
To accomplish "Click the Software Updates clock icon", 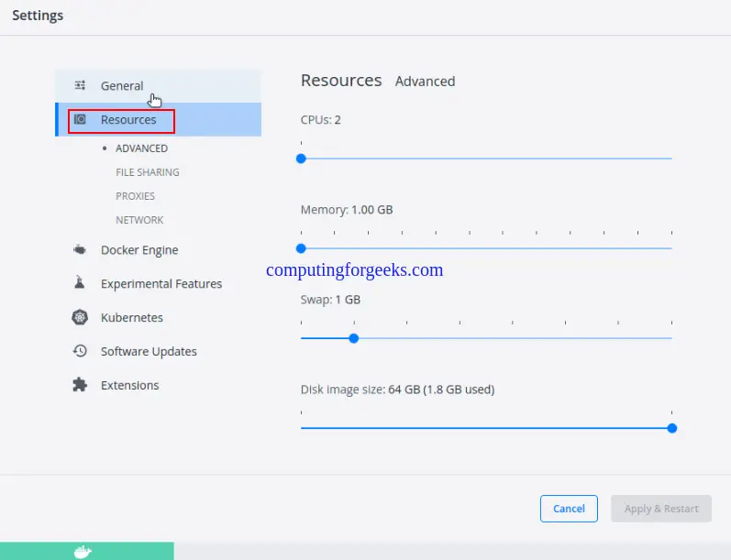I will pyautogui.click(x=80, y=351).
